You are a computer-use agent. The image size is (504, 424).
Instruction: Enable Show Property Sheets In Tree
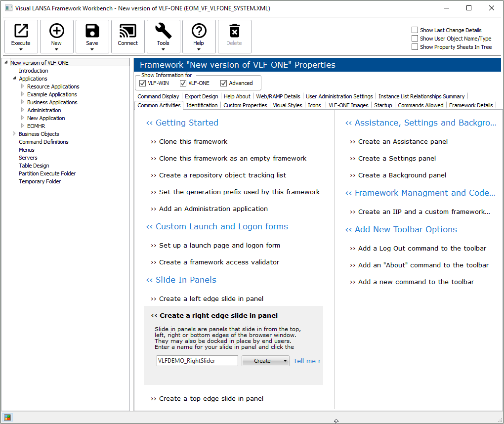415,46
